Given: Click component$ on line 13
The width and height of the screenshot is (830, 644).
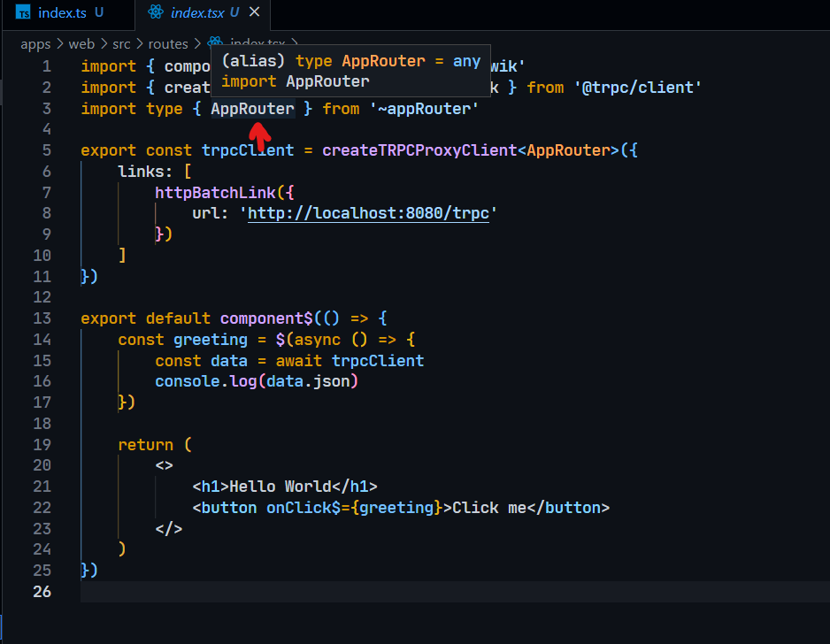Looking at the screenshot, I should click(266, 318).
